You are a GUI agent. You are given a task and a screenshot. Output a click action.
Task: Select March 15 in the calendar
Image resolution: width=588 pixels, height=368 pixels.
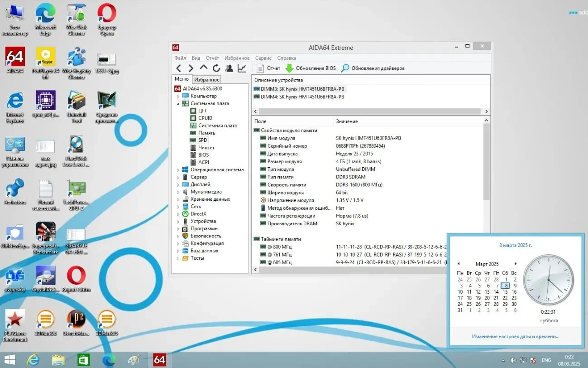click(505, 292)
